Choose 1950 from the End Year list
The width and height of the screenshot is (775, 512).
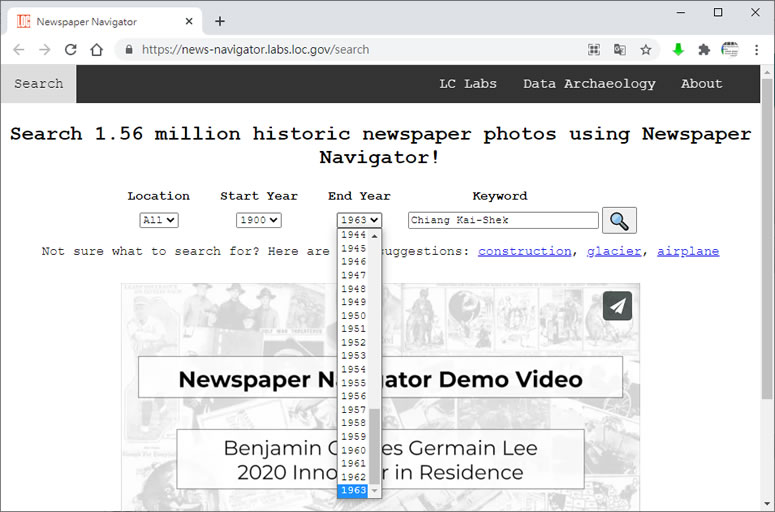pyautogui.click(x=353, y=315)
